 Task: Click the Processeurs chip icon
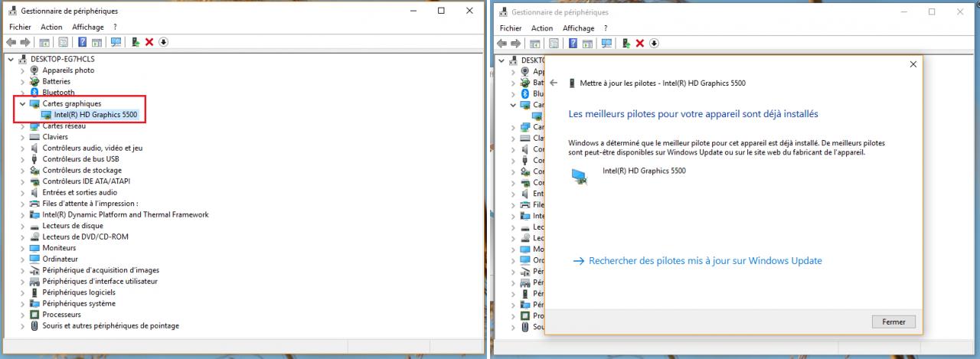pyautogui.click(x=34, y=315)
